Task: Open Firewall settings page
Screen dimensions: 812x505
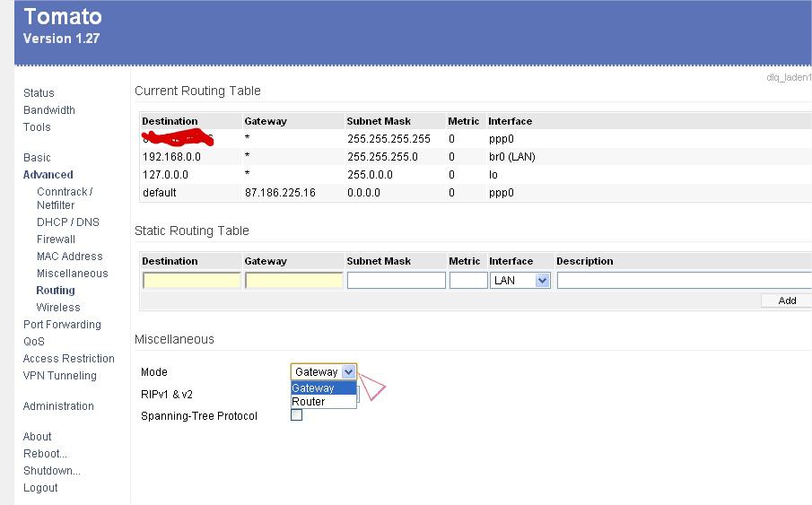Action: coord(56,239)
